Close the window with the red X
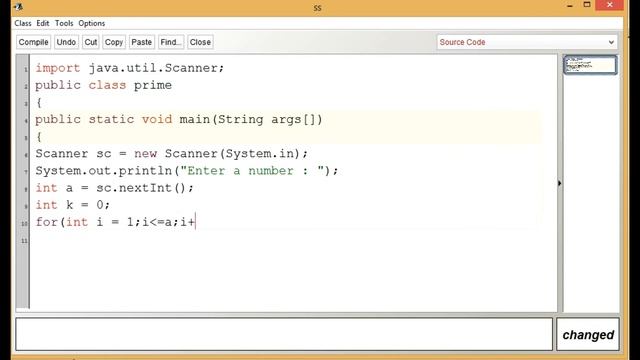The height and width of the screenshot is (360, 640). (x=610, y=5)
